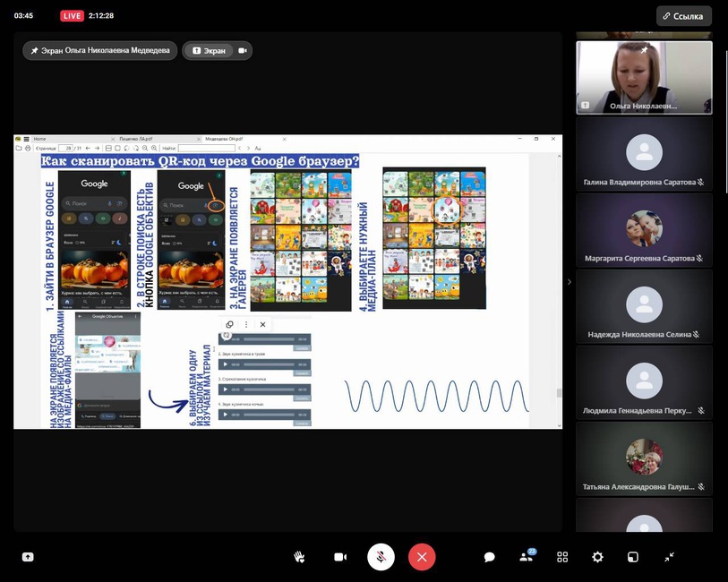Open the three-dot menu in floating toolbar
Image resolution: width=728 pixels, height=582 pixels.
pyautogui.click(x=246, y=324)
